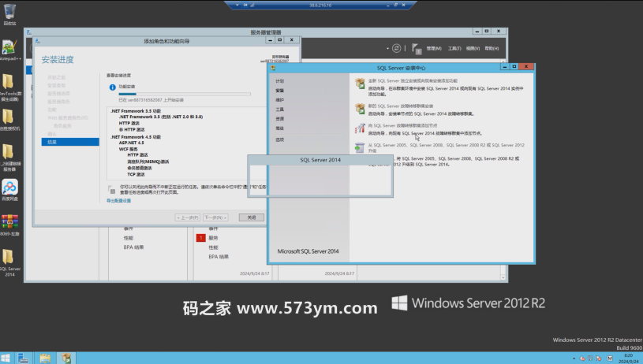643x364 pixels.
Task: Click the new standalone installation box icon
Action: (x=360, y=84)
